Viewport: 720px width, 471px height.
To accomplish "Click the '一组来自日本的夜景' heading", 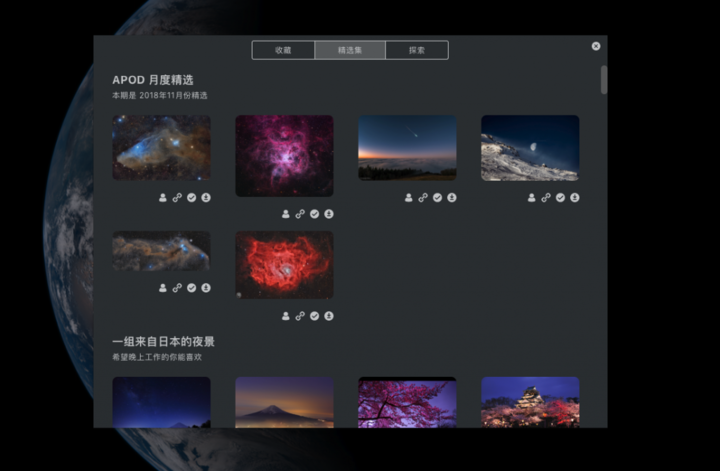I will pyautogui.click(x=163, y=342).
